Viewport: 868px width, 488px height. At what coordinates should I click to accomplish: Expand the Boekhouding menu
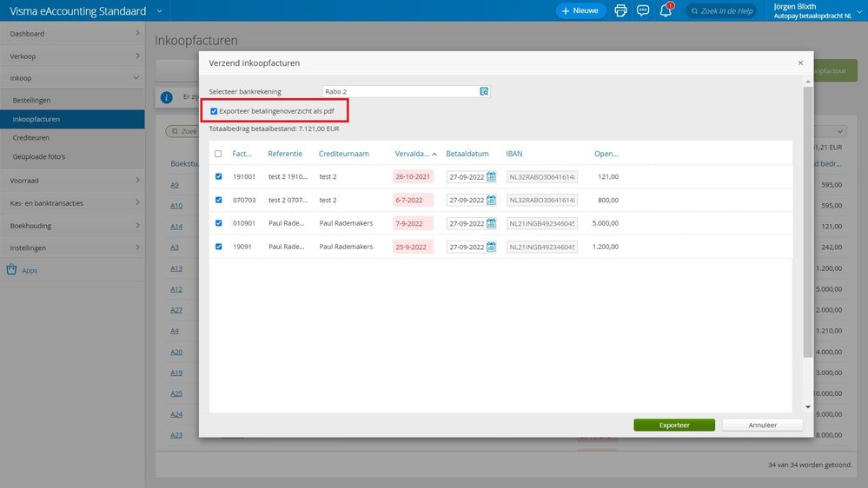tap(72, 226)
